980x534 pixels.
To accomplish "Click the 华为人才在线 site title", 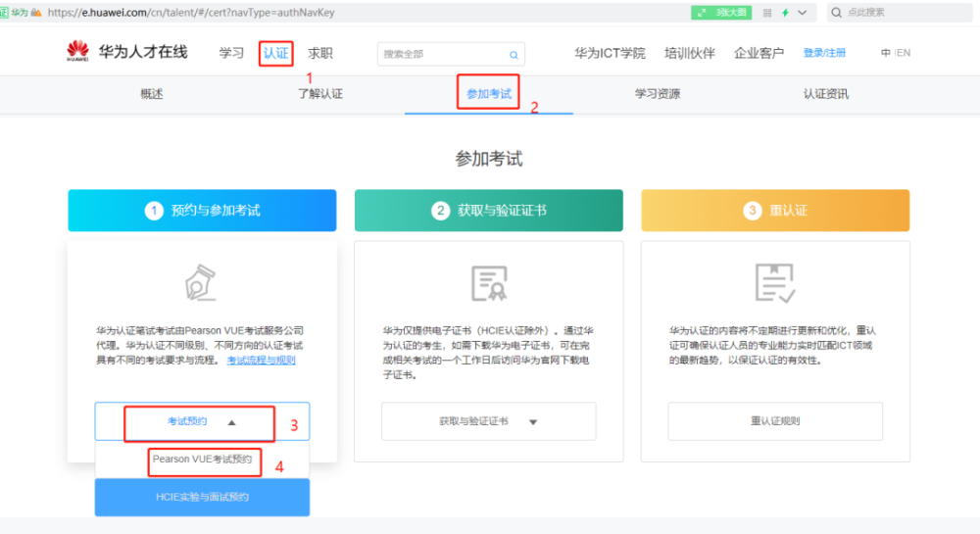I will 143,52.
